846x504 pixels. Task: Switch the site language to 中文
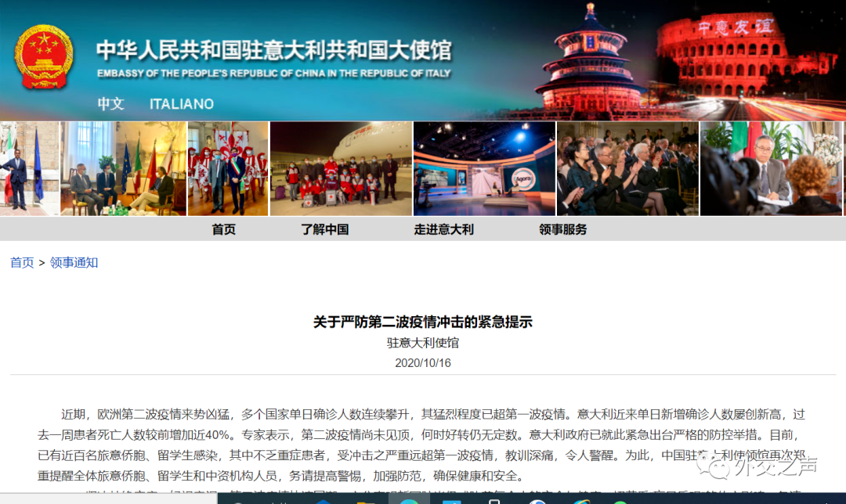click(x=110, y=103)
